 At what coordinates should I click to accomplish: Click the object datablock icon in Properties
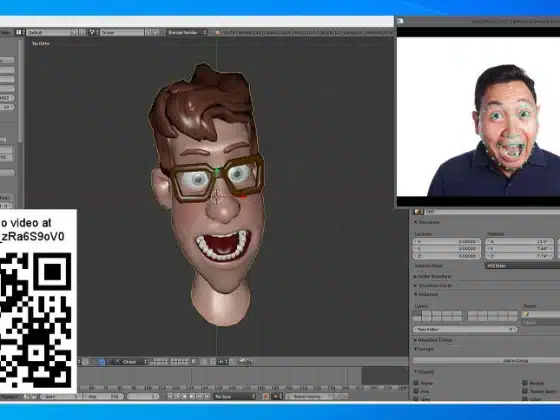[418, 211]
